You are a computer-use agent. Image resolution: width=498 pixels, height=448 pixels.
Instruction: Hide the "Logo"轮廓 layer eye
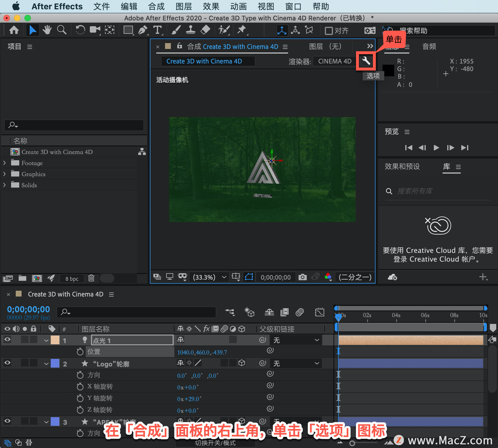pos(7,363)
